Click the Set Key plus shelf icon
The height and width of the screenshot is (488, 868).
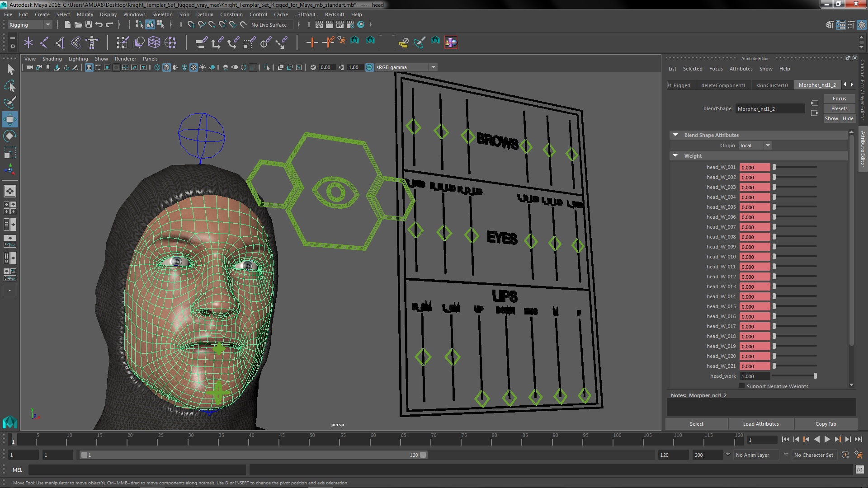click(x=311, y=42)
